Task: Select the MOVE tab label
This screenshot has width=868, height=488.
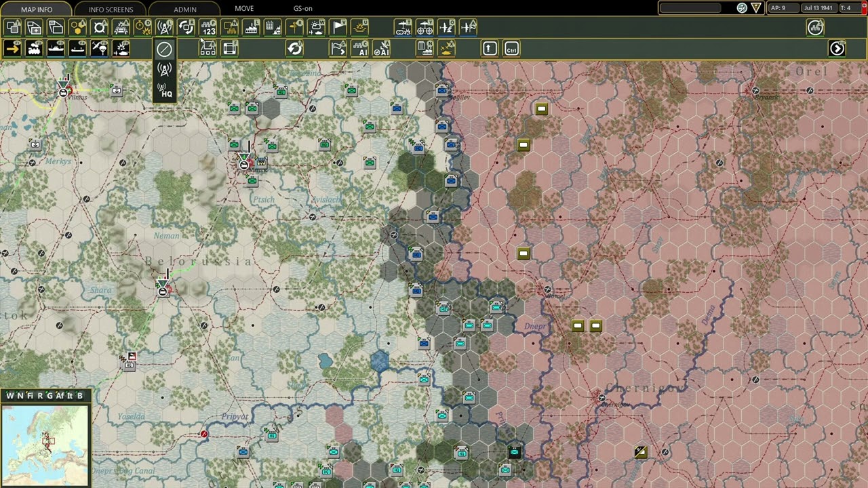Action: coord(244,9)
